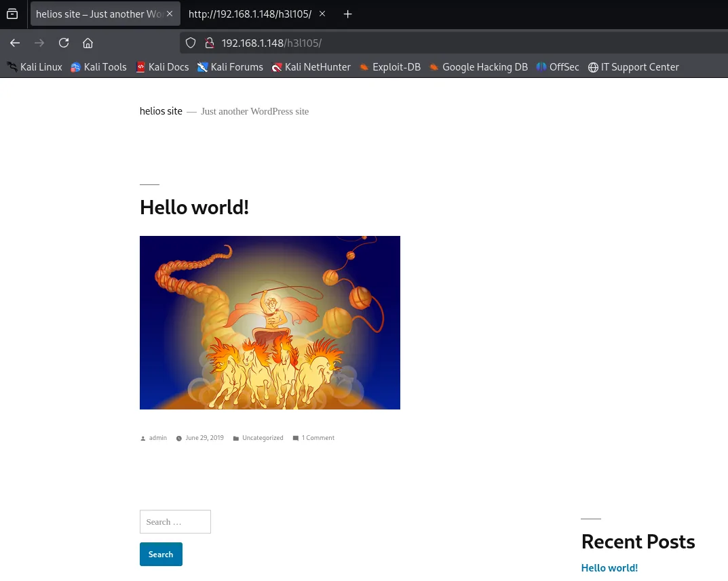
Task: Click the blue Search button
Action: pos(161,554)
